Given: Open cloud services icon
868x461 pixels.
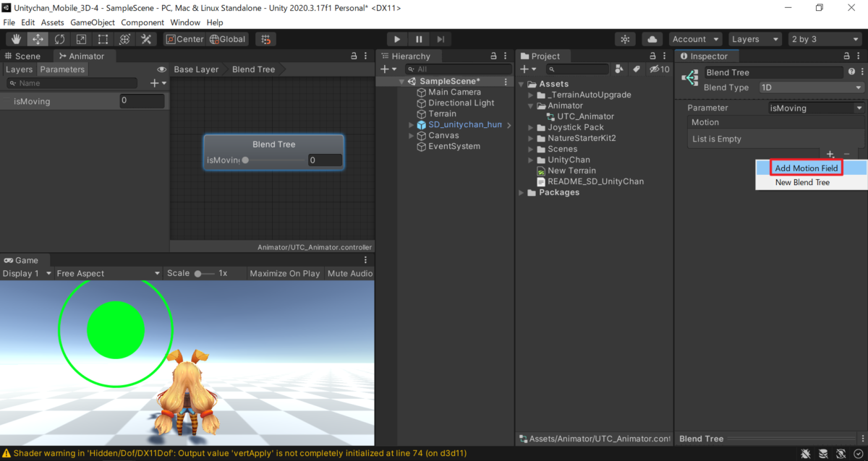Looking at the screenshot, I should click(x=652, y=39).
